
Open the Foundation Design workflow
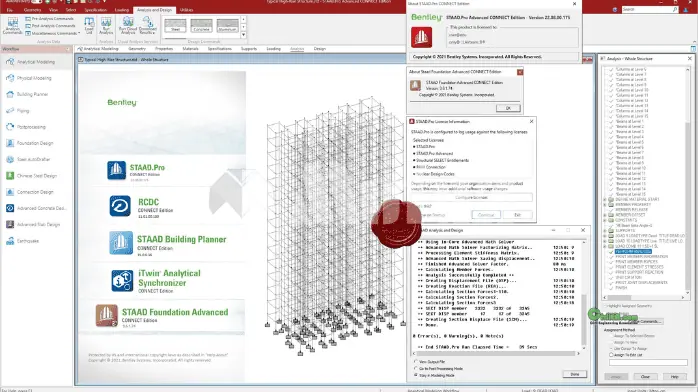pyautogui.click(x=36, y=143)
